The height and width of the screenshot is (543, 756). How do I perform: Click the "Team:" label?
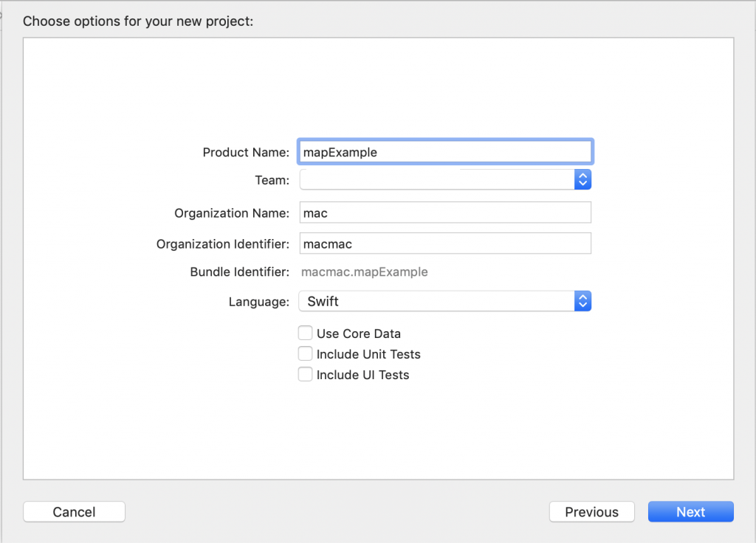[272, 180]
